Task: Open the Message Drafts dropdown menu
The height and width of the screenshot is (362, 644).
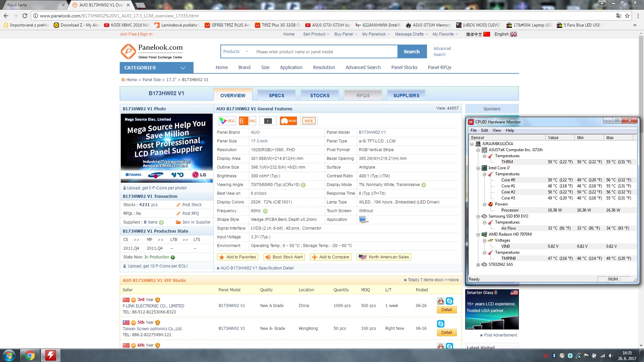Action: tap(411, 34)
